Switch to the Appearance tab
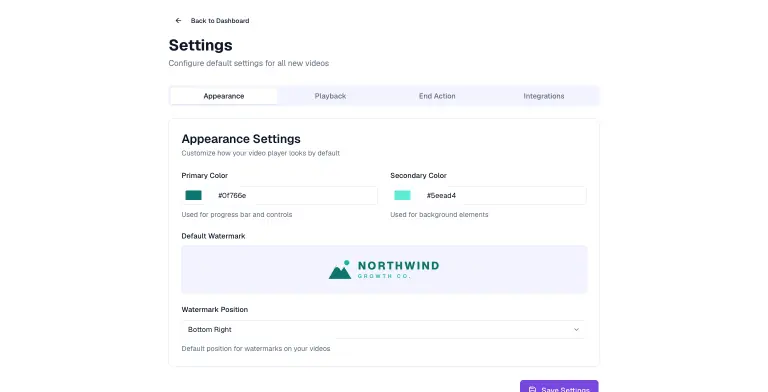 pos(224,96)
